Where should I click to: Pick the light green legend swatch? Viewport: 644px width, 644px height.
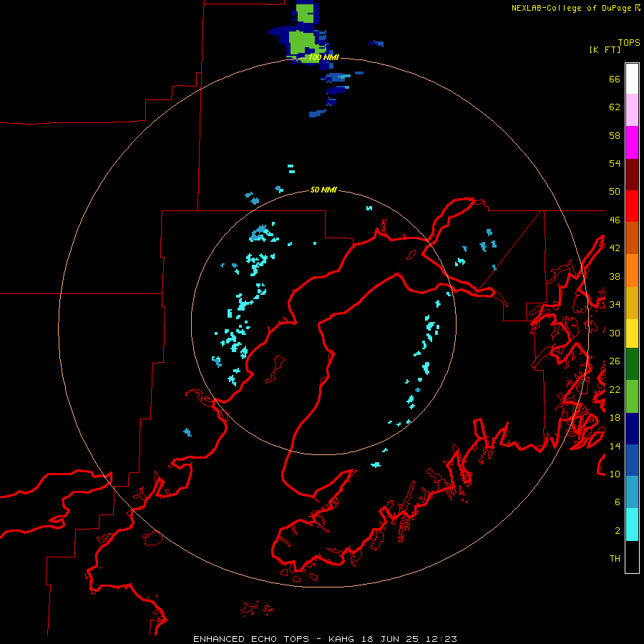632,396
